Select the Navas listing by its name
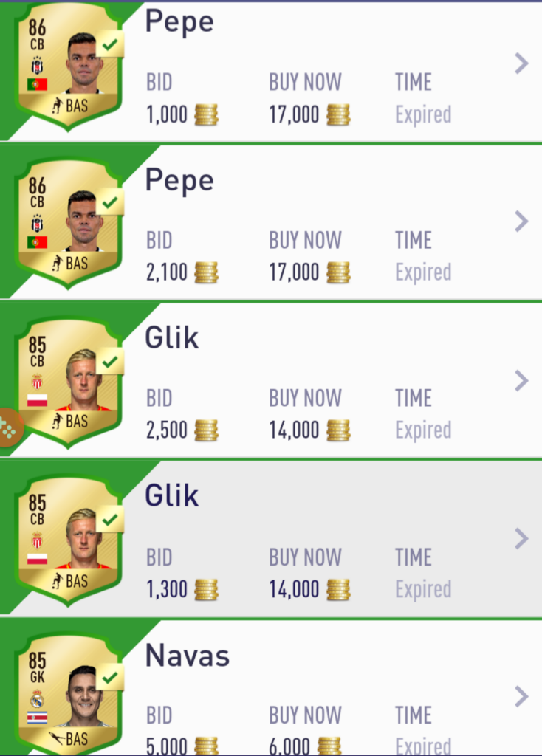The image size is (542, 756). 188,656
